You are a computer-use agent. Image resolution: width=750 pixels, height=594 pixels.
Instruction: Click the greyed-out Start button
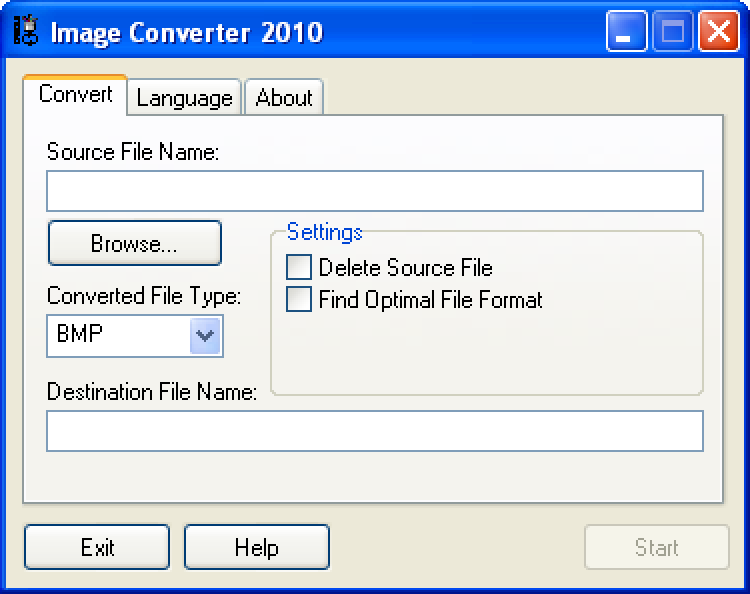[656, 547]
